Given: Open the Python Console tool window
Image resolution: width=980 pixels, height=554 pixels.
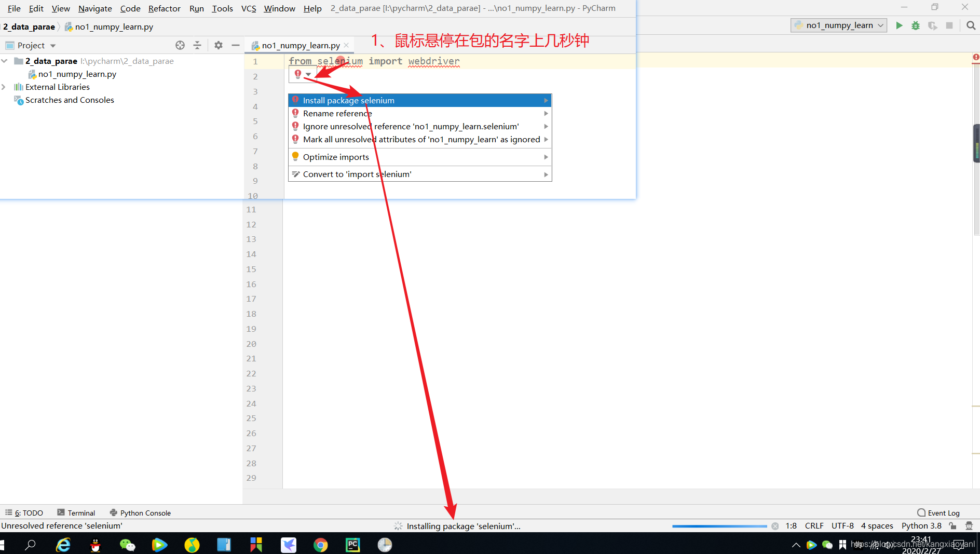Looking at the screenshot, I should (140, 513).
